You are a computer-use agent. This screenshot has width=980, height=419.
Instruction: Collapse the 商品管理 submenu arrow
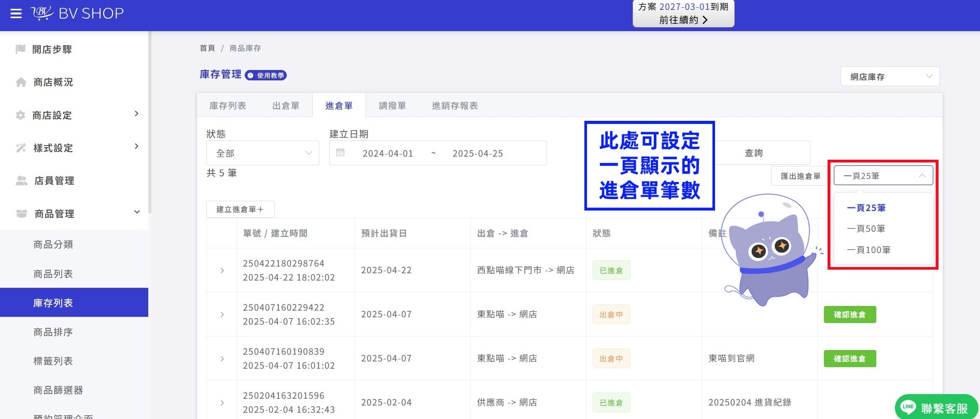[x=137, y=212]
